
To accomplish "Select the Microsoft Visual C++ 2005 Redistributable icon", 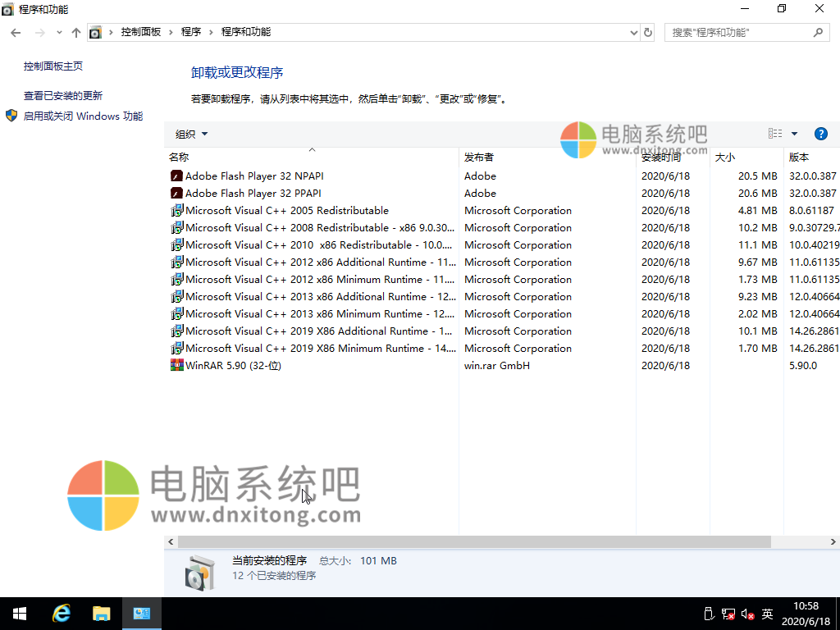I will tap(176, 210).
